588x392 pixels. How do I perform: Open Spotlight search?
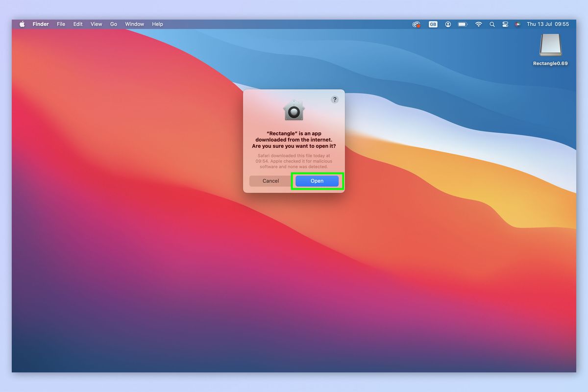click(x=492, y=24)
